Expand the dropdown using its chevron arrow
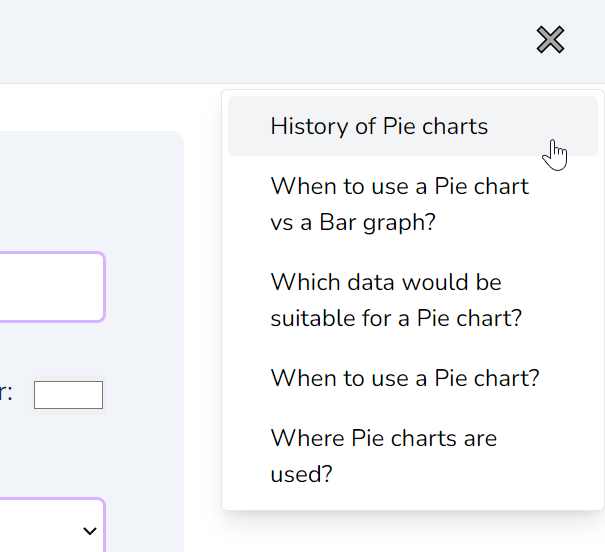The width and height of the screenshot is (605, 552). [90, 531]
